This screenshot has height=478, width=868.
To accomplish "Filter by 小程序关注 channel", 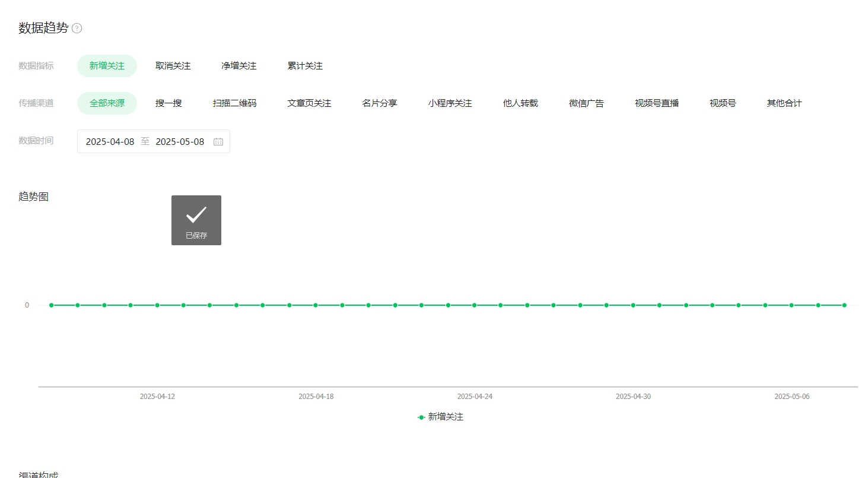I will (x=450, y=103).
